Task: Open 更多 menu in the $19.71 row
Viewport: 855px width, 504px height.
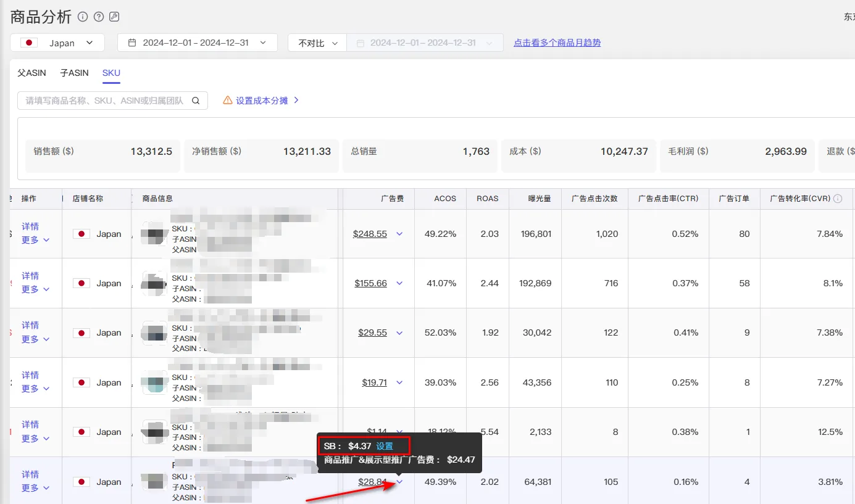Action: click(x=35, y=389)
